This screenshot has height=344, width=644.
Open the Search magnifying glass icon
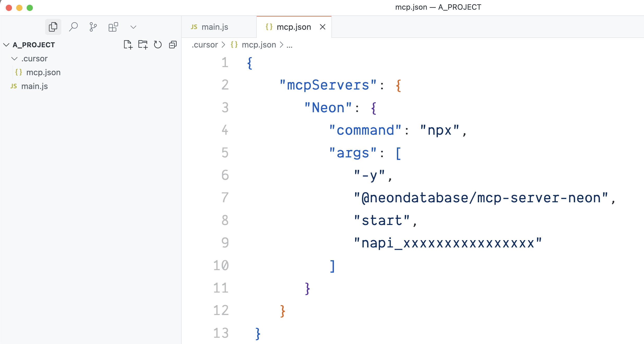click(73, 26)
